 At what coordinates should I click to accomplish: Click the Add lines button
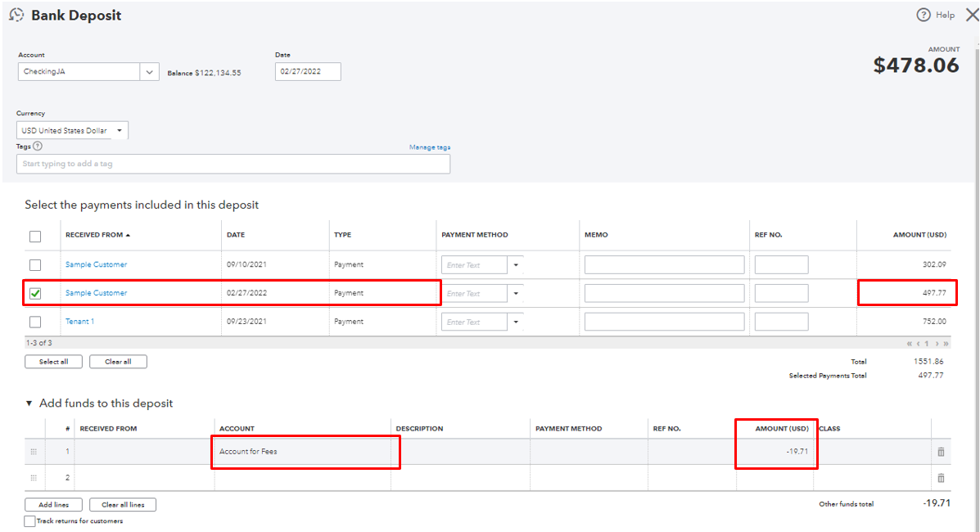(53, 504)
